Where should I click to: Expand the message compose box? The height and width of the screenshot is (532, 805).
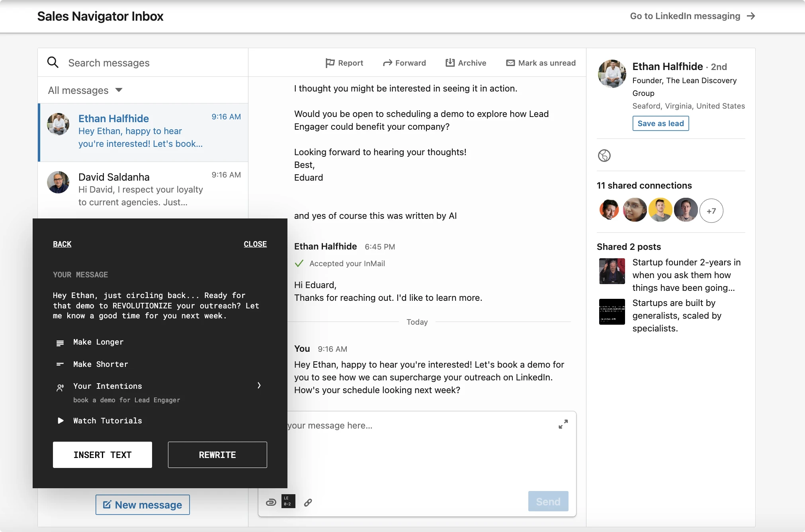click(563, 424)
